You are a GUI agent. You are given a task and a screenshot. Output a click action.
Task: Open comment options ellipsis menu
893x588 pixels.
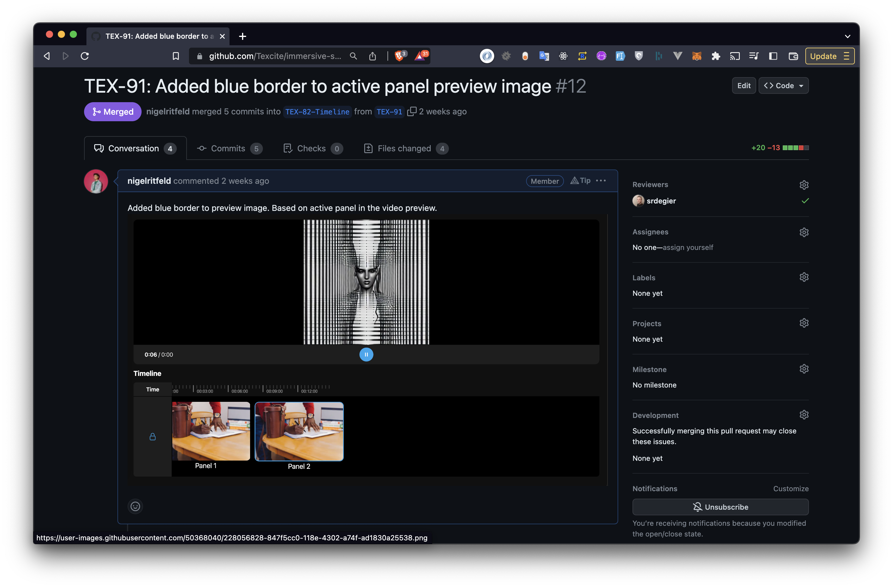(x=601, y=181)
